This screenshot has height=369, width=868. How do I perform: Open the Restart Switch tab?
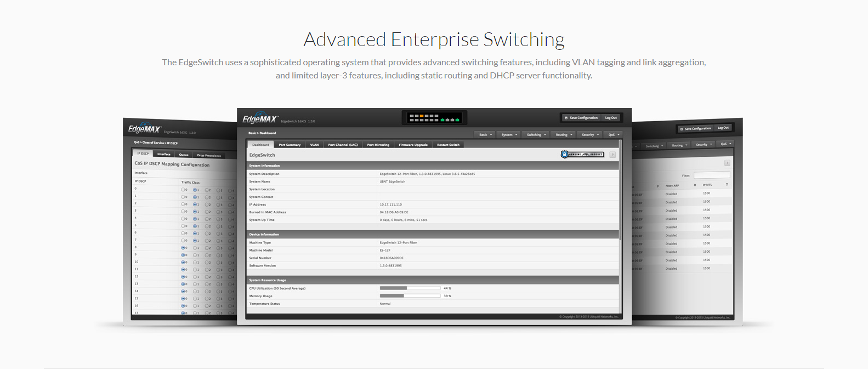point(448,145)
